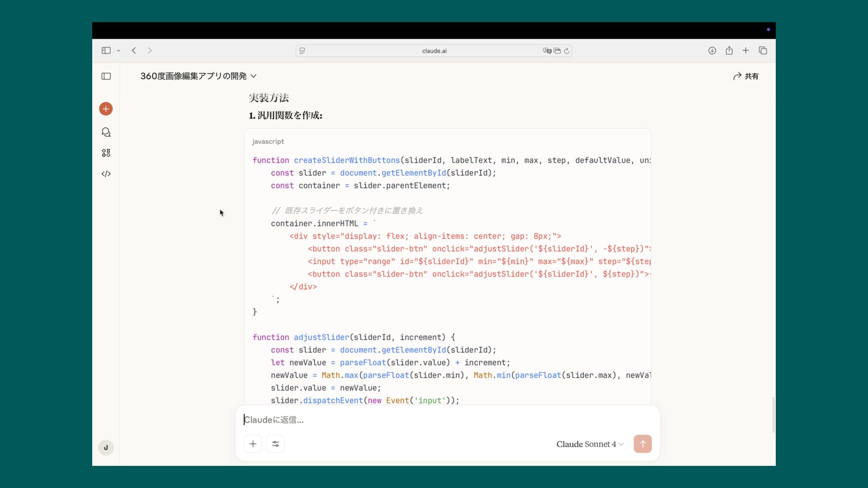Click the Claudeに返信 reply field
The width and height of the screenshot is (868, 488).
pyautogui.click(x=448, y=420)
